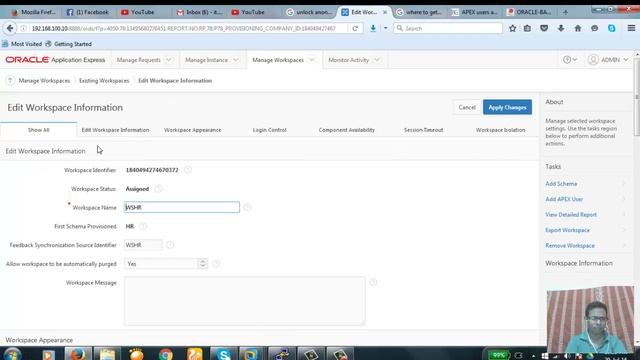Viewport: 640px width, 360px height.
Task: Switch to Edit Workspace Information tab
Action: pyautogui.click(x=115, y=130)
